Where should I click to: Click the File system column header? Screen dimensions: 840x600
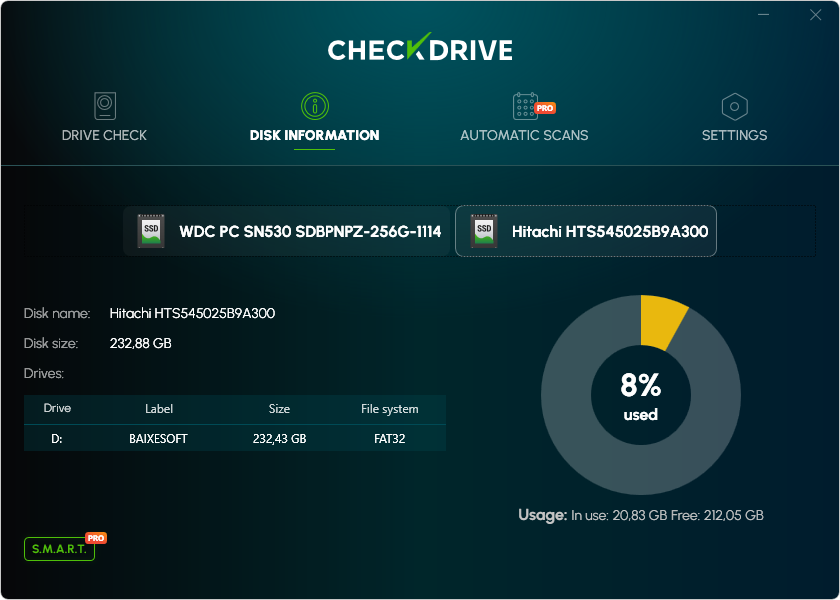(x=389, y=409)
